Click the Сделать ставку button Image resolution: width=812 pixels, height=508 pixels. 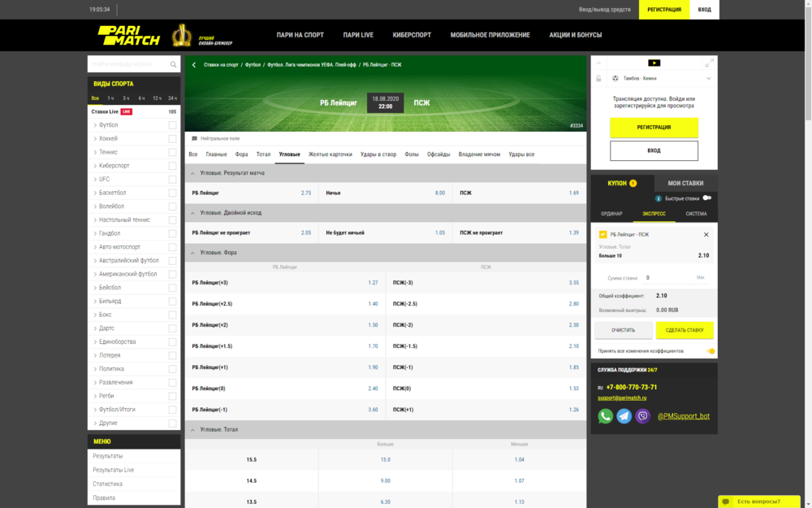pos(684,330)
